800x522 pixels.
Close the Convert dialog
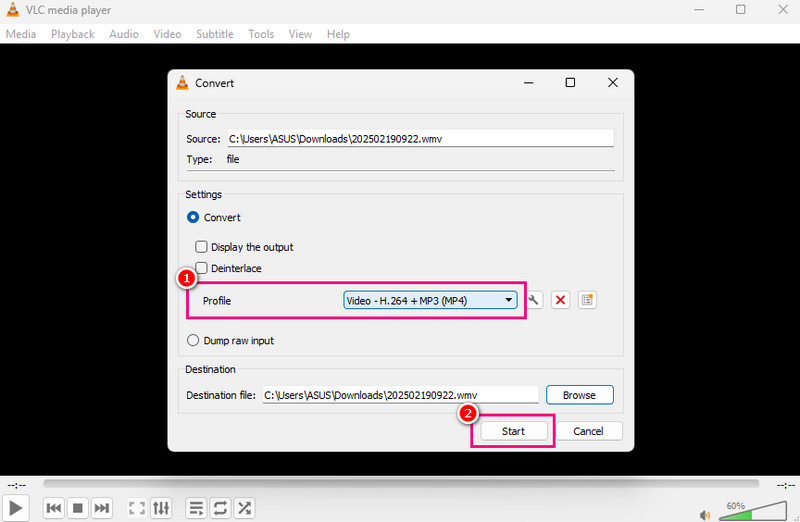click(613, 83)
